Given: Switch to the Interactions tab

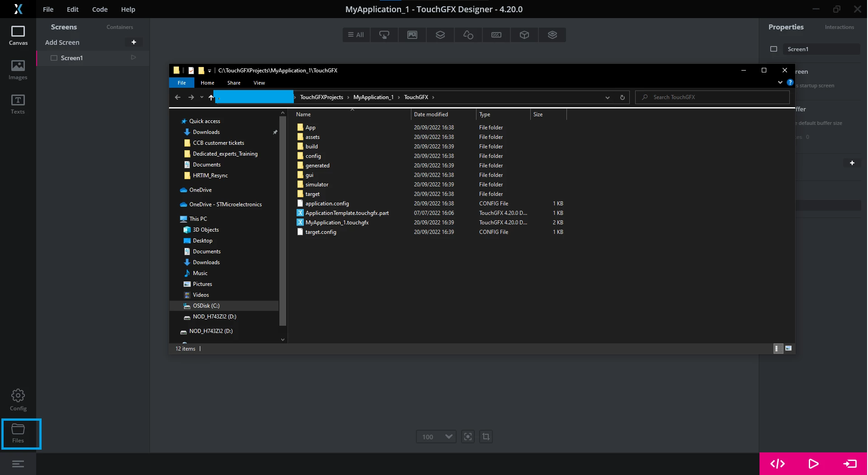Looking at the screenshot, I should click(840, 27).
